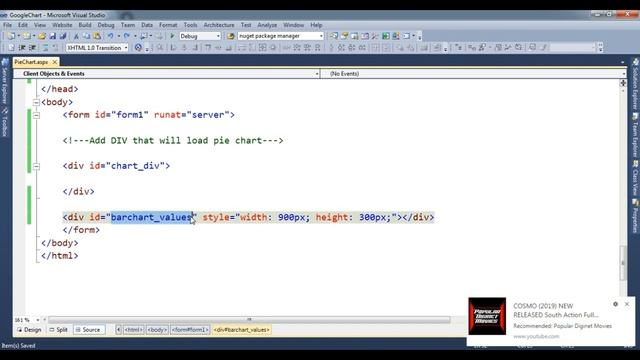This screenshot has height=360, width=640.
Task: Click the Open File folder icon
Action: coord(42,36)
